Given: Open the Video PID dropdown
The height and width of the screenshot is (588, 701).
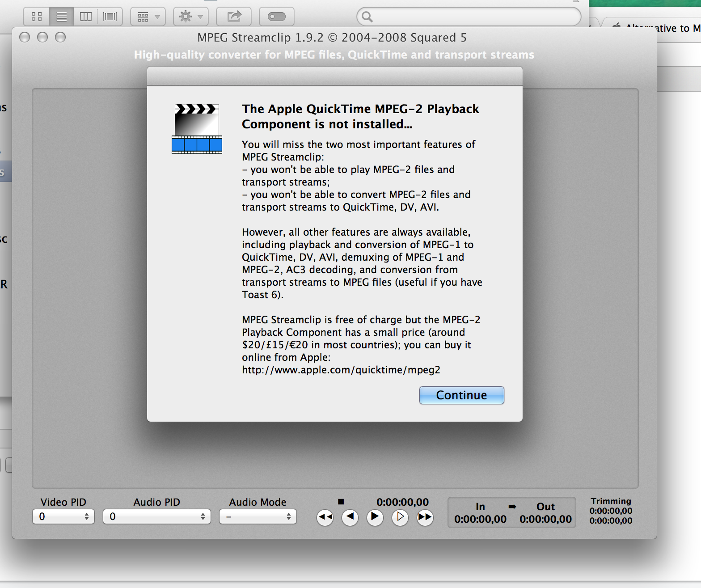Looking at the screenshot, I should pyautogui.click(x=63, y=516).
